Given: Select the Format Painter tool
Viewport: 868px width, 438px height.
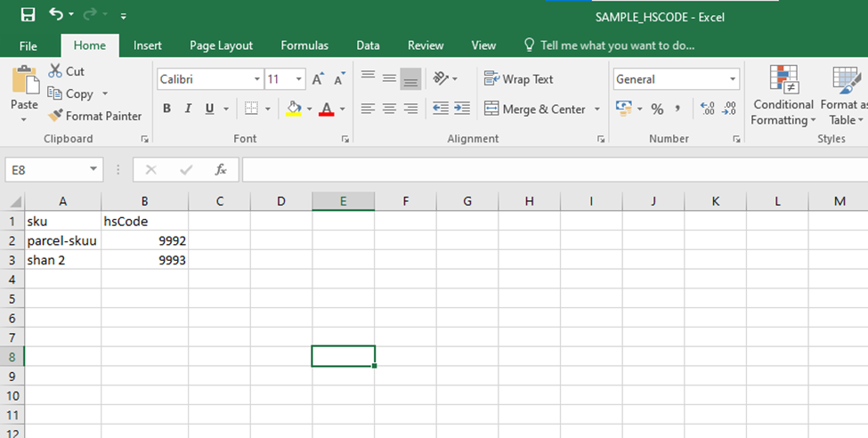Looking at the screenshot, I should click(94, 116).
